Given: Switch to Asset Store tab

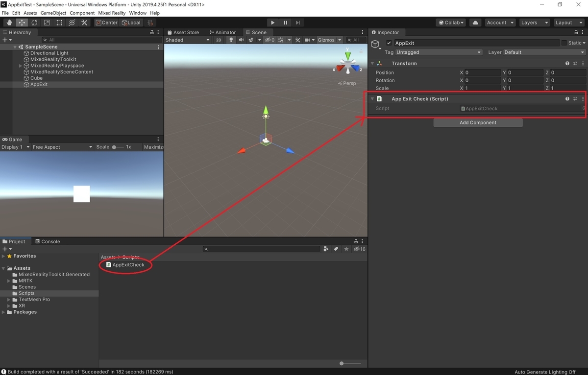Looking at the screenshot, I should point(183,32).
